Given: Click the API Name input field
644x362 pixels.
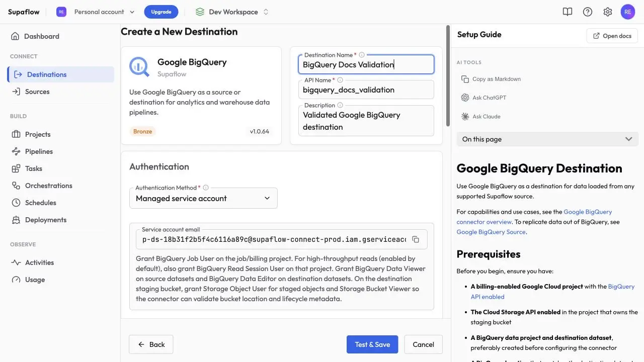Looking at the screenshot, I should click(366, 90).
